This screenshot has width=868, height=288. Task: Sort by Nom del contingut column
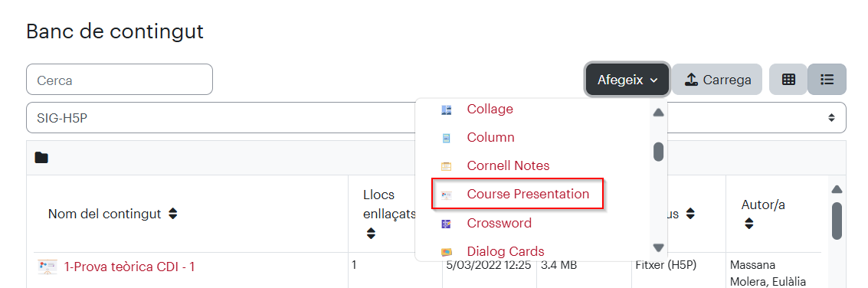click(x=172, y=214)
